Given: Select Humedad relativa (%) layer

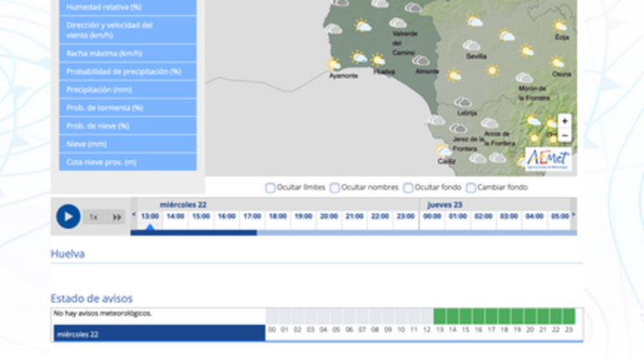Looking at the screenshot, I should 127,6.
